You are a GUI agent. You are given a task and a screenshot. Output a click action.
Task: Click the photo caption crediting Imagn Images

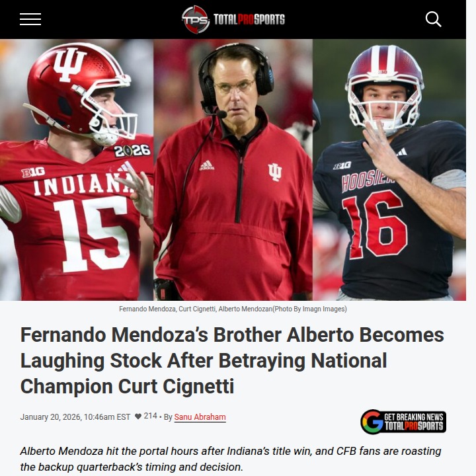[233, 309]
